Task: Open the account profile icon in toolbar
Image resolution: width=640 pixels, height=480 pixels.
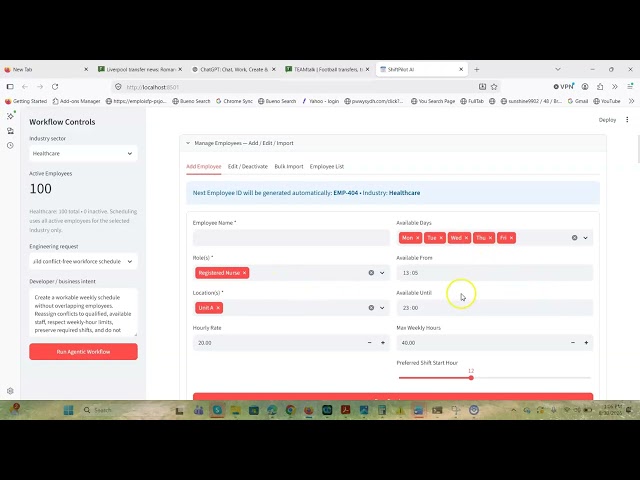Action: (x=585, y=87)
